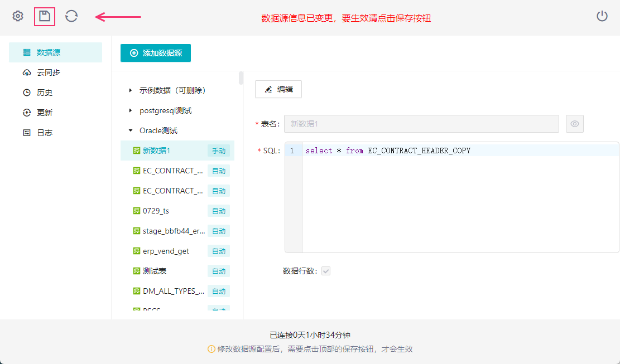This screenshot has height=364, width=620.
Task: Select the stage_bbfb44_er... table row
Action: (177, 231)
